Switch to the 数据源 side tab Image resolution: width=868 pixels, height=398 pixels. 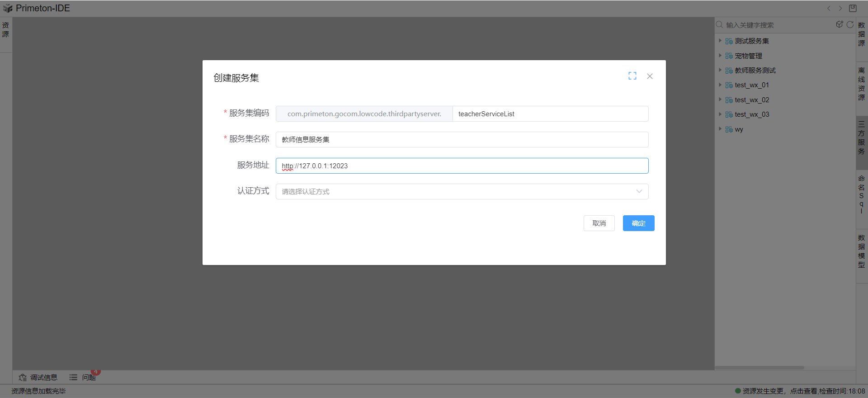[862, 34]
